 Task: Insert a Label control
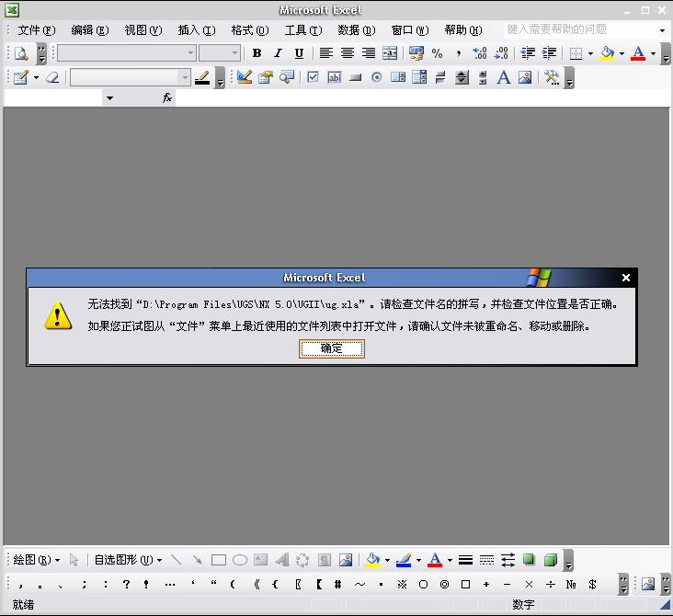tap(504, 78)
